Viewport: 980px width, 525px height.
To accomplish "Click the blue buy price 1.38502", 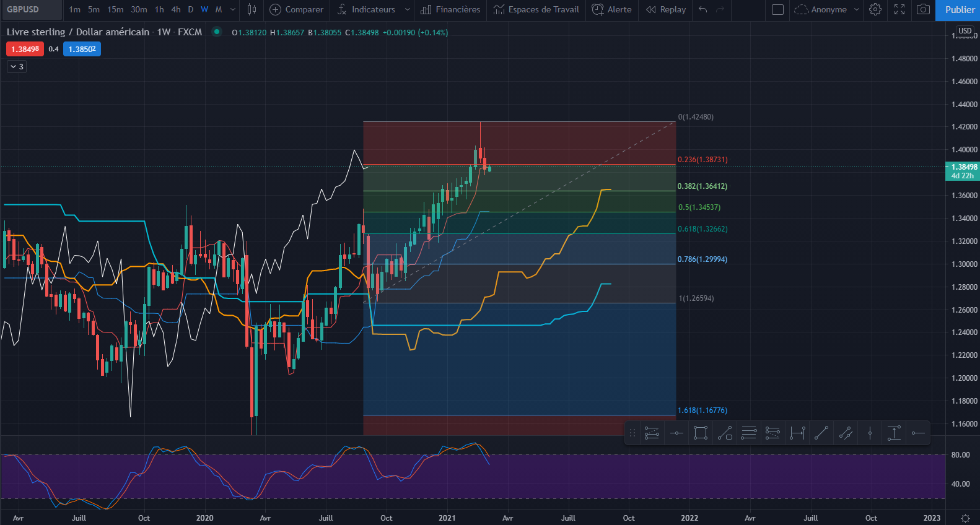I will (82, 49).
